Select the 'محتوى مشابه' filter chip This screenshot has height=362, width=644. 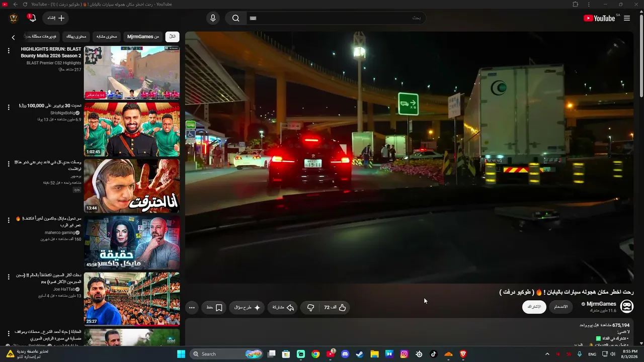107,37
